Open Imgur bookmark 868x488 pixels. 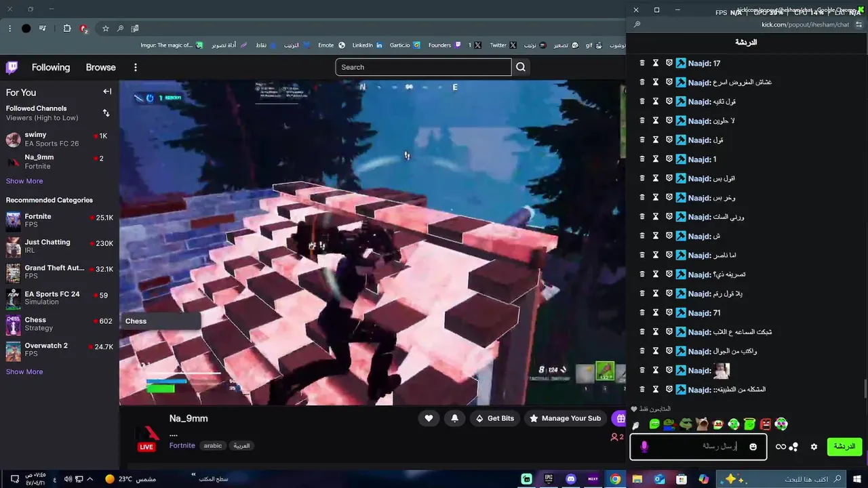(x=172, y=45)
